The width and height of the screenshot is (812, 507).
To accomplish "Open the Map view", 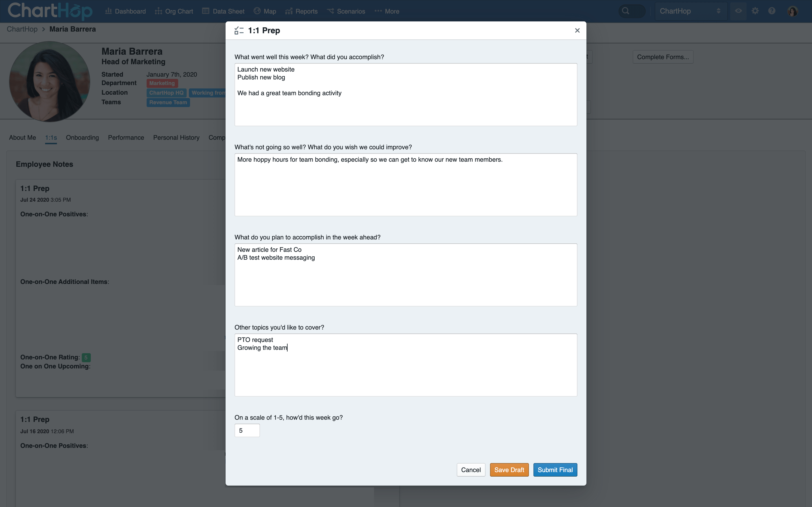I will 269,11.
